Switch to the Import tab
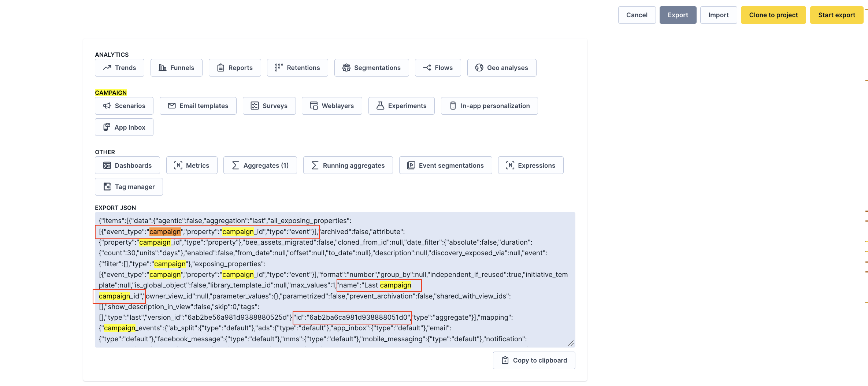 (719, 15)
